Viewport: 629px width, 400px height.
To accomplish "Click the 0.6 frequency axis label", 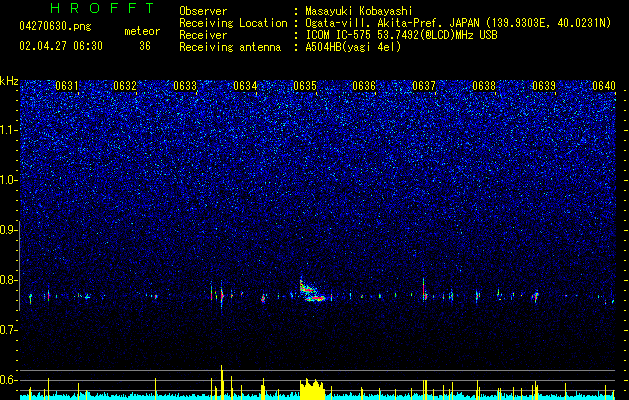I will tap(9, 380).
